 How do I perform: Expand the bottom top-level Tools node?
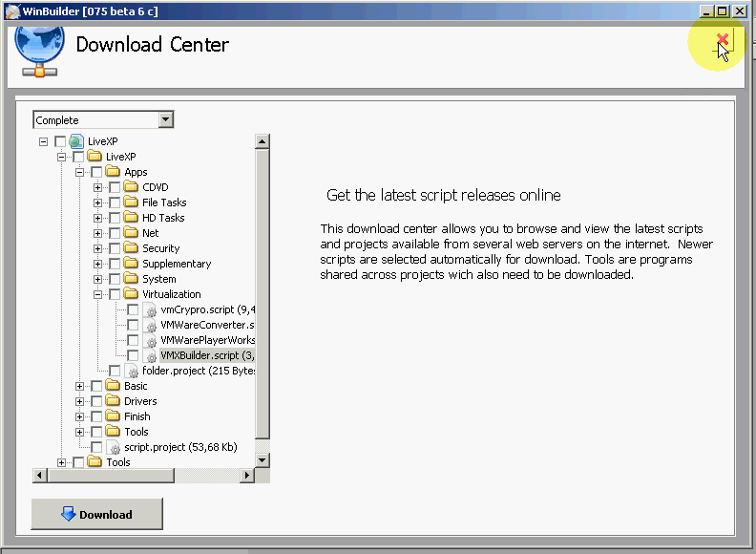point(61,462)
